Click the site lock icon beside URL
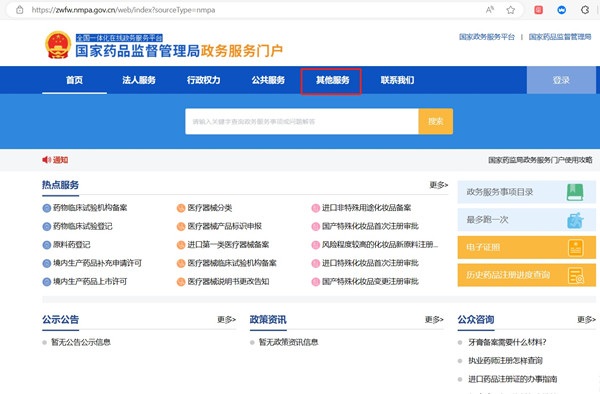Screen dimensions: 600x394 click(x=20, y=10)
